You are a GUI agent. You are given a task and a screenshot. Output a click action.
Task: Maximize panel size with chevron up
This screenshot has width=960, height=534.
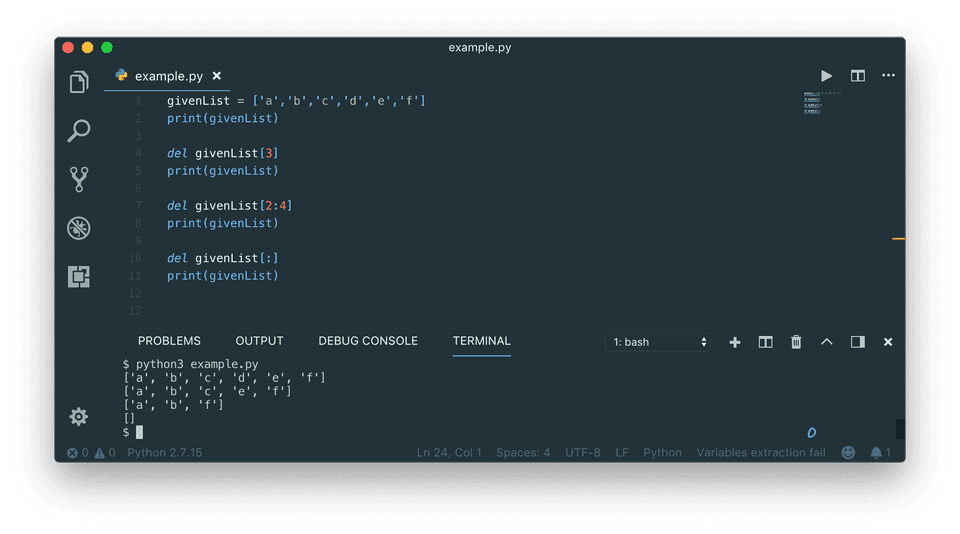(827, 342)
